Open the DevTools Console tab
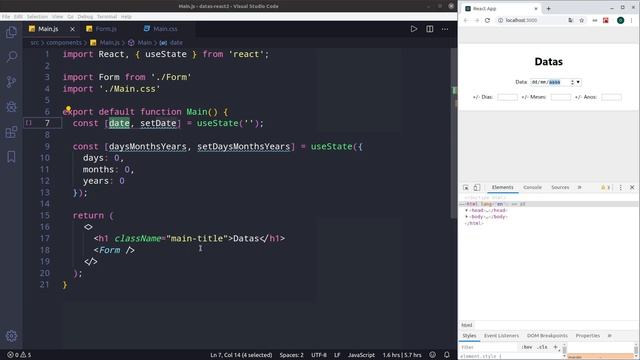Screen dimensions: 640x360 coord(532,187)
